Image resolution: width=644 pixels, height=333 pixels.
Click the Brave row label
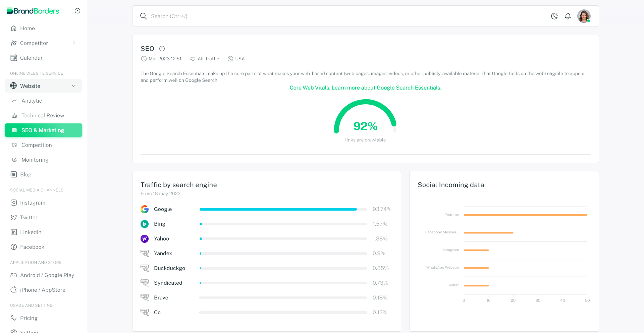[x=161, y=297]
